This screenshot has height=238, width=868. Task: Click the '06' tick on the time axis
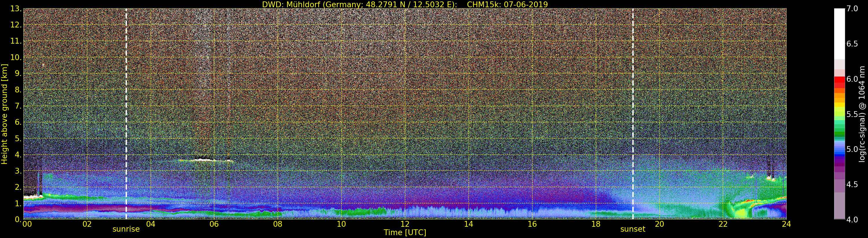click(x=214, y=224)
